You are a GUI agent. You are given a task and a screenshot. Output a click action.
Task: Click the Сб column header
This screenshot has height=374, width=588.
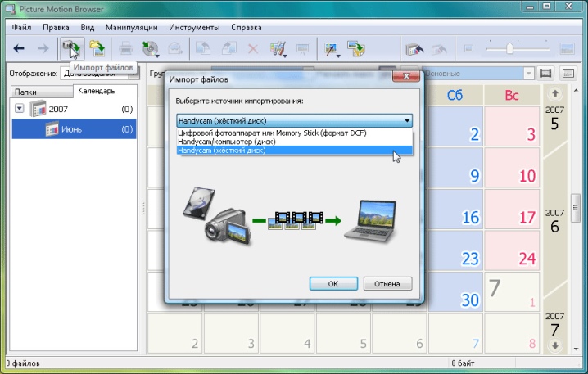tap(455, 95)
